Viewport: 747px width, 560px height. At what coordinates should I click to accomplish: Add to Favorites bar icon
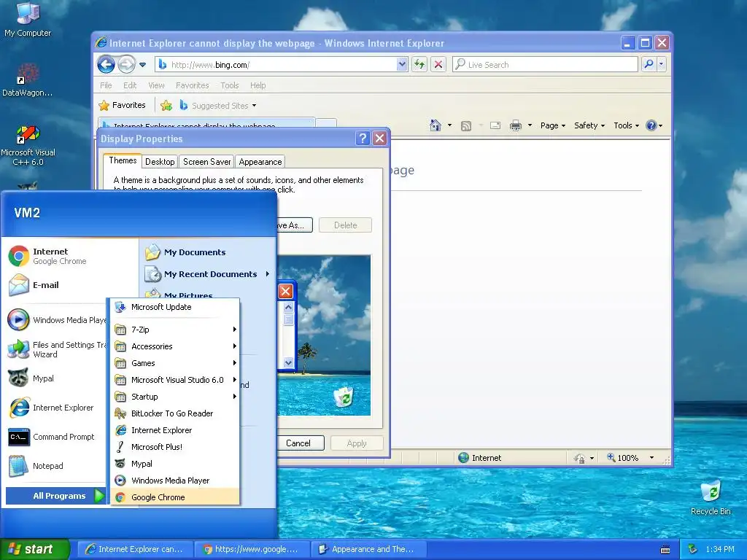[x=166, y=105]
